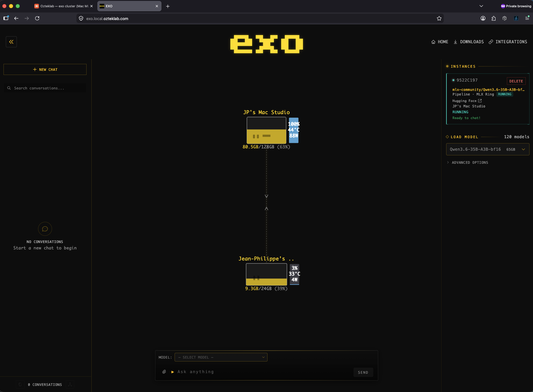Click the Send button
The width and height of the screenshot is (533, 392).
click(363, 372)
